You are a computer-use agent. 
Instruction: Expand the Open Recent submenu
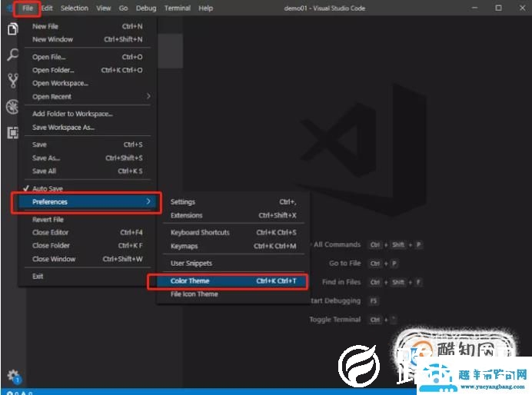point(88,97)
